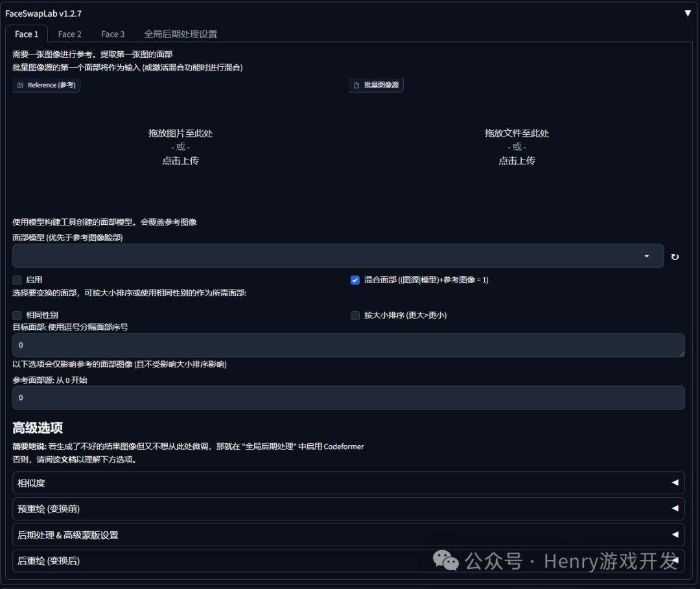Open the 全局后期处理设置 tab

[181, 34]
